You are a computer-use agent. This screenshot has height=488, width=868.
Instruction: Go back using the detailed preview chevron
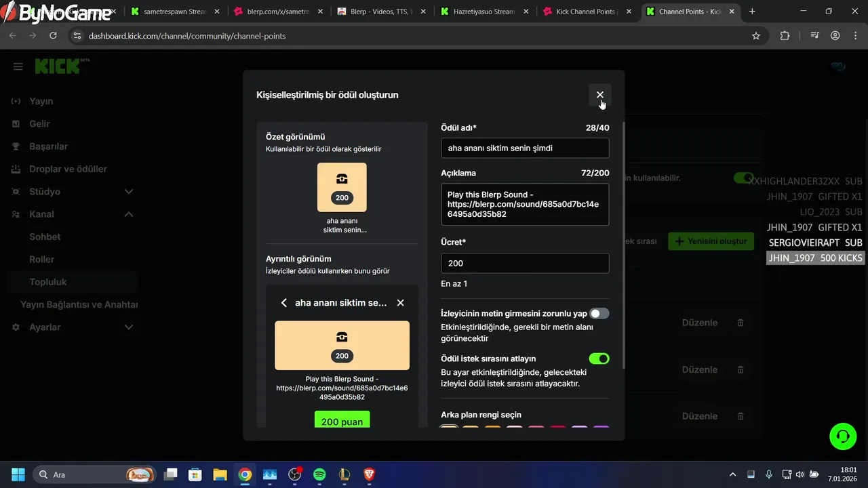(x=284, y=303)
